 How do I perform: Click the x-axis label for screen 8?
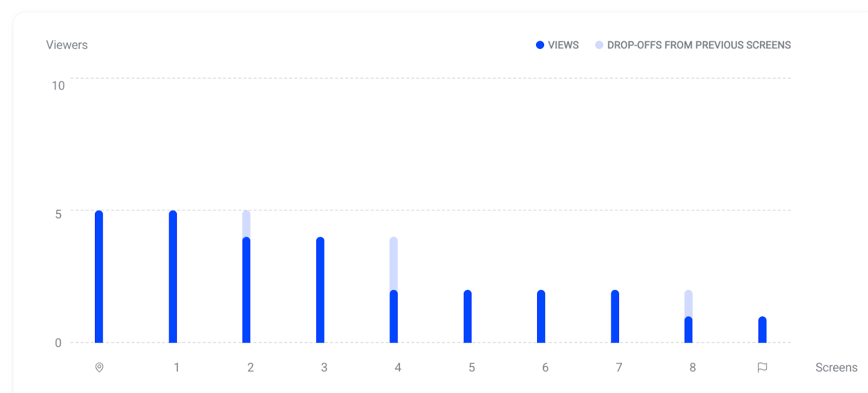[x=693, y=367]
